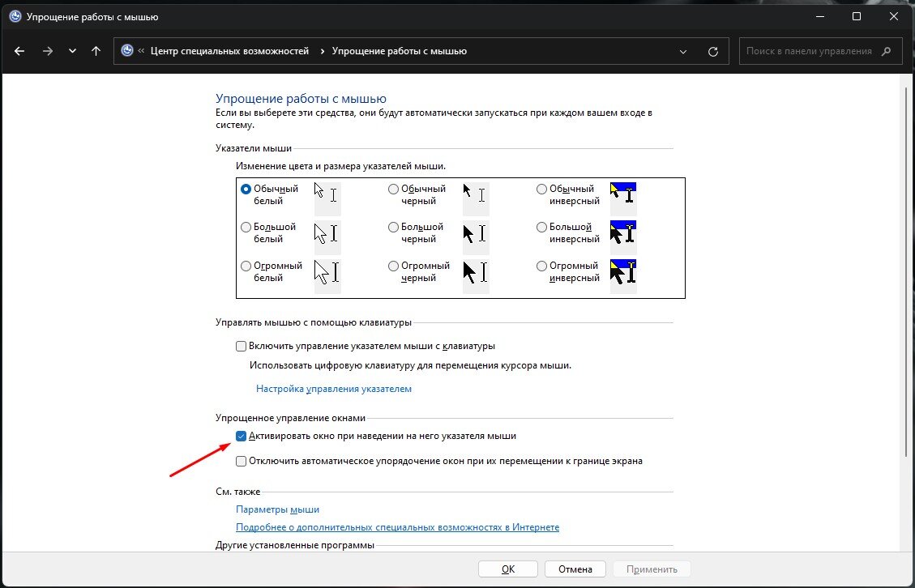Click the Управлять мышью с помощью клавиатуры label
915x588 pixels.
point(314,322)
